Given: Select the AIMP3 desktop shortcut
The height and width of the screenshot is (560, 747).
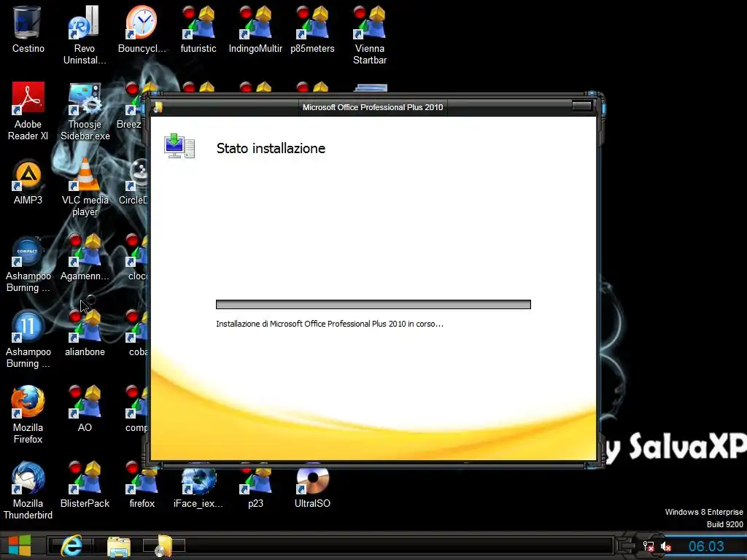Looking at the screenshot, I should pos(28,182).
